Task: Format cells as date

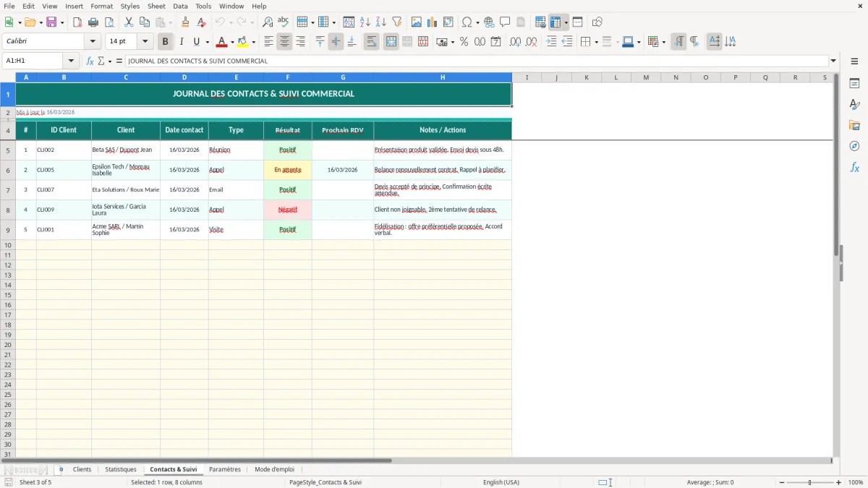Action: [496, 42]
